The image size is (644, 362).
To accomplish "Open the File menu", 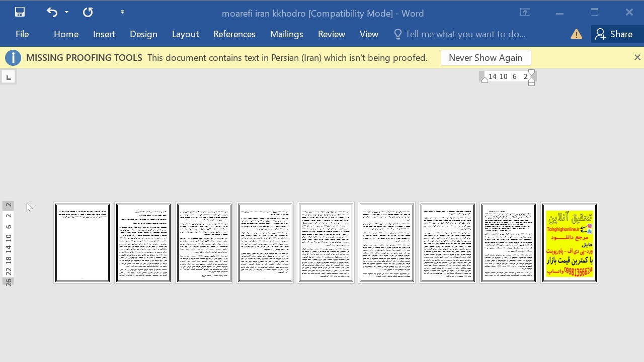I will point(22,34).
